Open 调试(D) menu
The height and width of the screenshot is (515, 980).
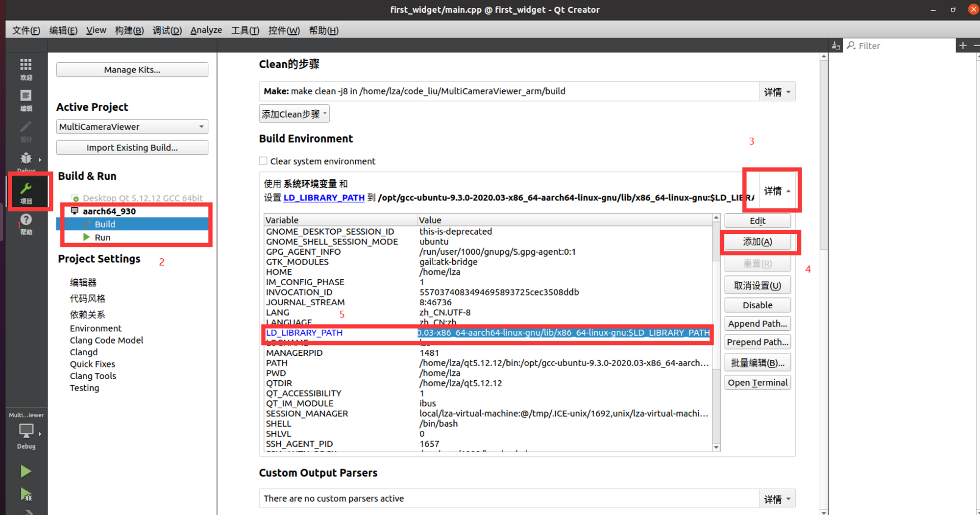[167, 30]
